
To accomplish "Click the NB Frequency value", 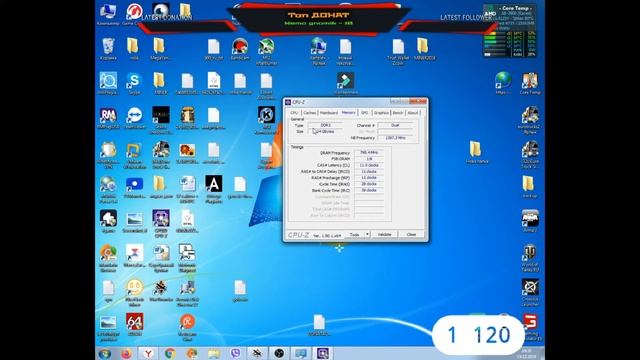I will (x=395, y=138).
